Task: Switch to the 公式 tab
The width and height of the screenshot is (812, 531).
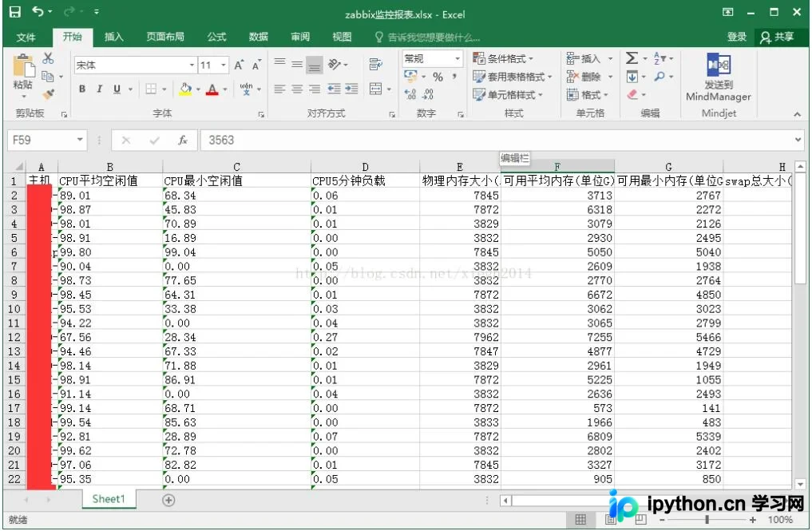Action: tap(216, 37)
